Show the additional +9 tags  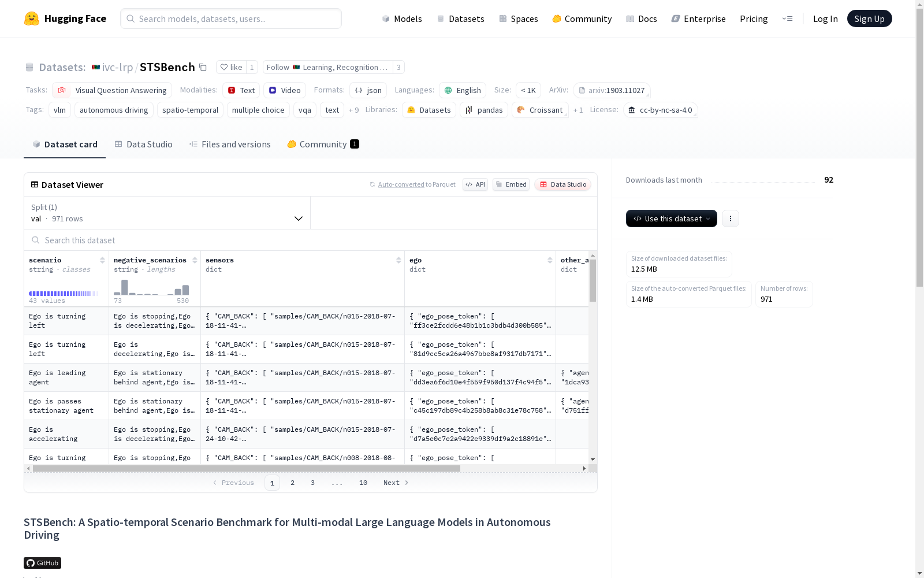pos(353,110)
